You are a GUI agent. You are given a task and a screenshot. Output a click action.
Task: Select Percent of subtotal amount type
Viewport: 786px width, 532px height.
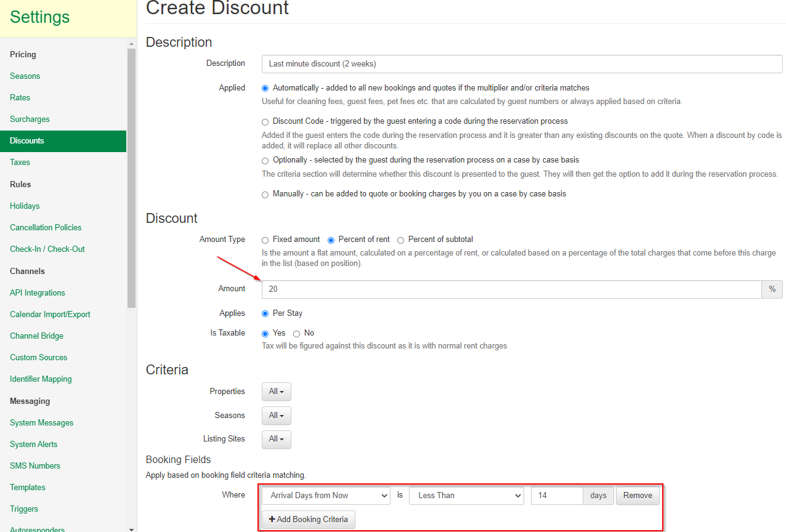[401, 240]
